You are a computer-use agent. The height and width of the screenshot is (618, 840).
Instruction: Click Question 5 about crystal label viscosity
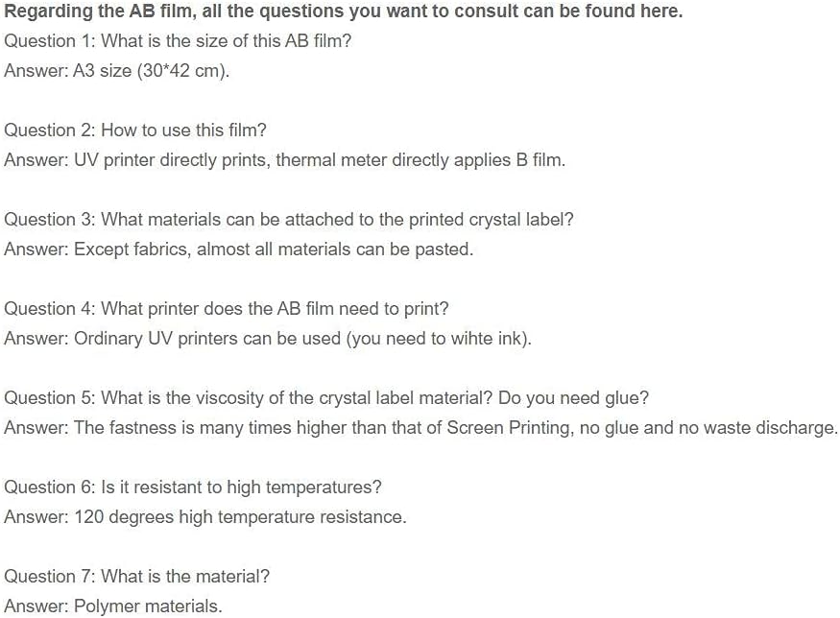tap(326, 398)
